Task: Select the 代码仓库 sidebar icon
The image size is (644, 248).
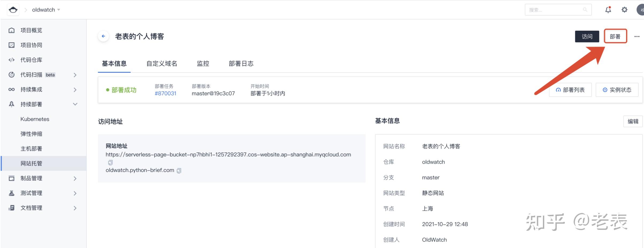Action: click(x=11, y=60)
